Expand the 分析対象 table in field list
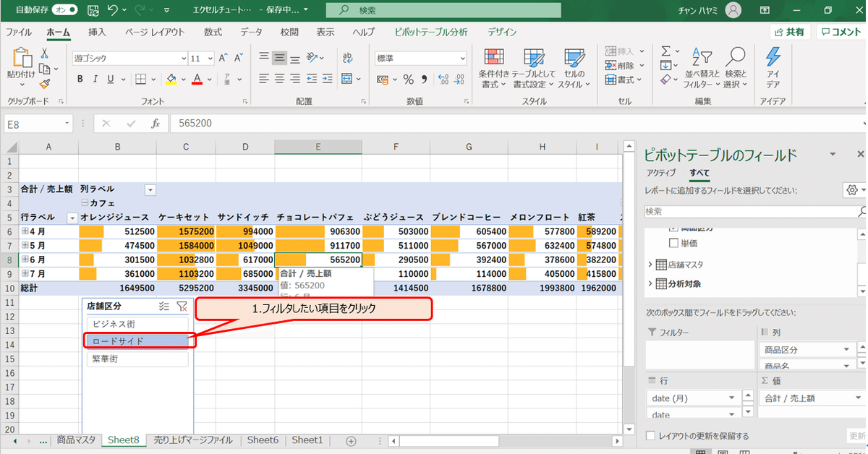This screenshot has width=868, height=454. (650, 284)
